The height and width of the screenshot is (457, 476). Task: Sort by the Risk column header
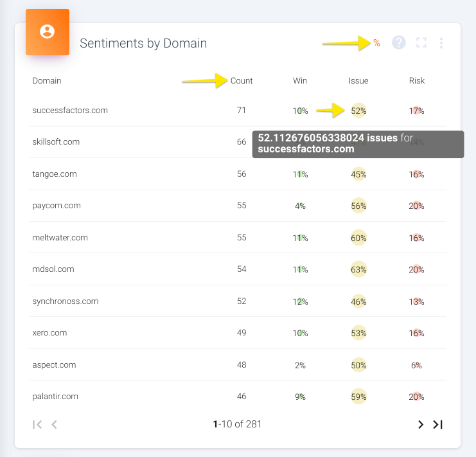click(x=416, y=81)
